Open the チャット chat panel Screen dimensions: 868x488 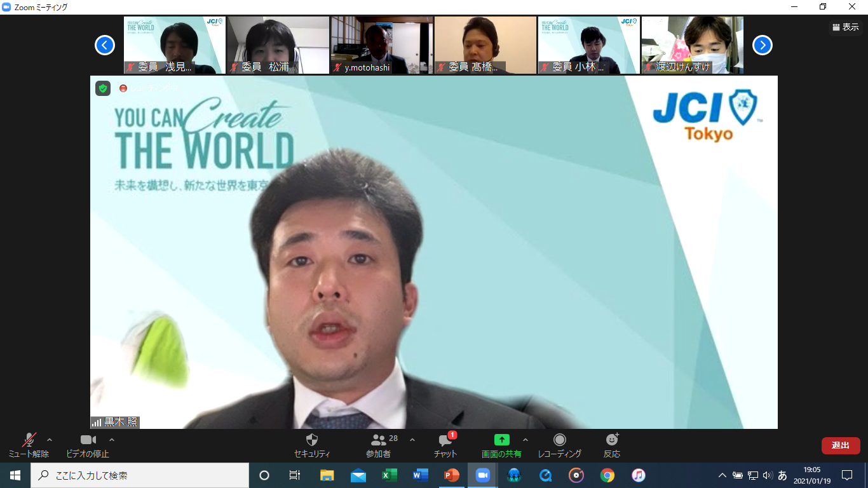445,440
